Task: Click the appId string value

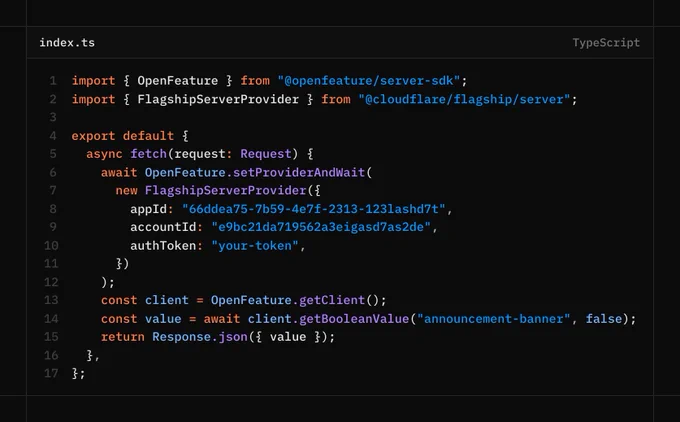Action: tap(314, 209)
